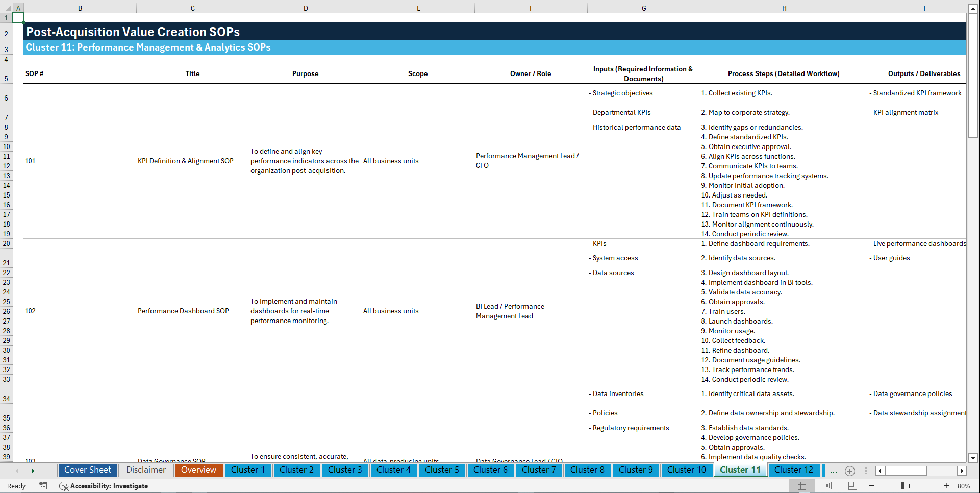Select Normal view in the status bar
Image resolution: width=980 pixels, height=493 pixels.
coord(801,486)
